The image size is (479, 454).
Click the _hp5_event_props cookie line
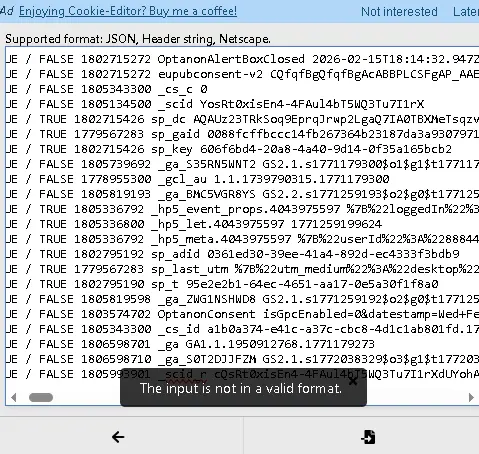[242, 209]
